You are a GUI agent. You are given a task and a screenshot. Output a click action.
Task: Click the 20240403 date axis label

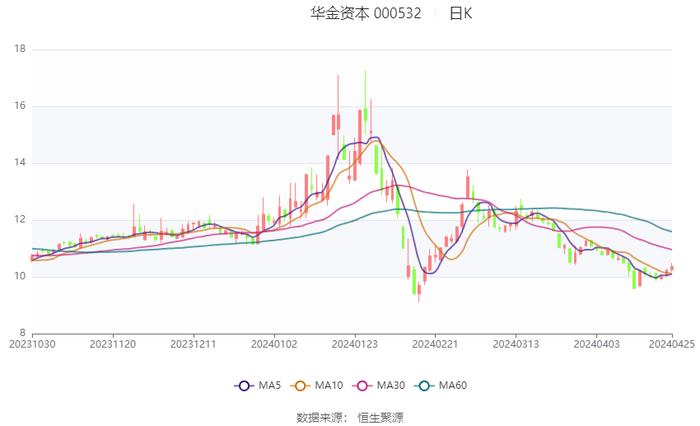(x=596, y=344)
